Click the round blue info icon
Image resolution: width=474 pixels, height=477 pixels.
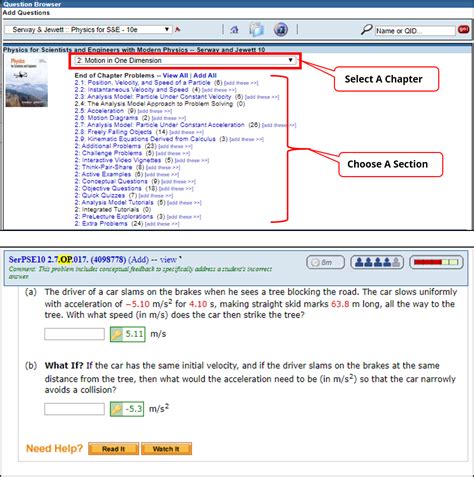[281, 29]
